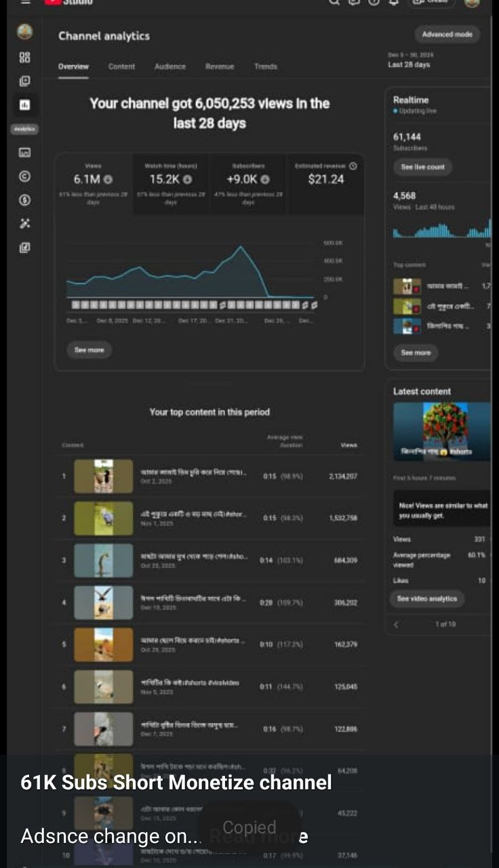This screenshot has width=499, height=868.
Task: Go to the previous Latest content item chevron
Action: [x=397, y=624]
